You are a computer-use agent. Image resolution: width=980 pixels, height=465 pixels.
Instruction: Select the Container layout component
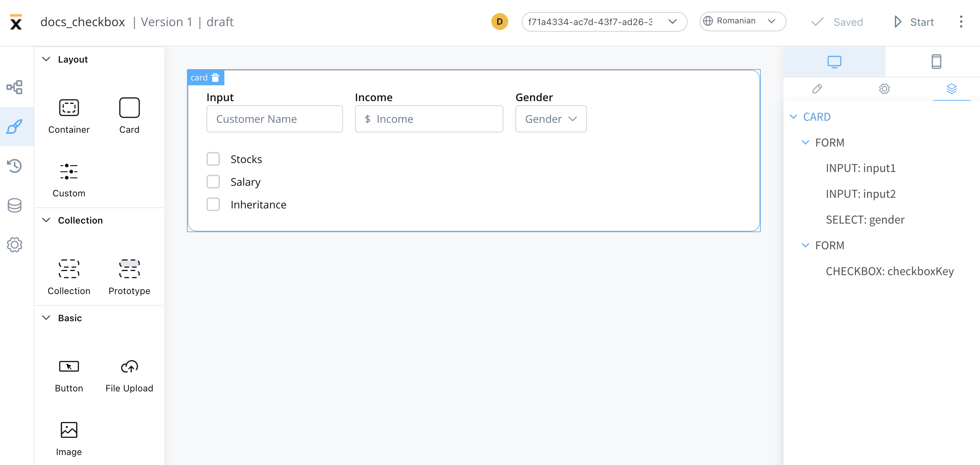(69, 116)
